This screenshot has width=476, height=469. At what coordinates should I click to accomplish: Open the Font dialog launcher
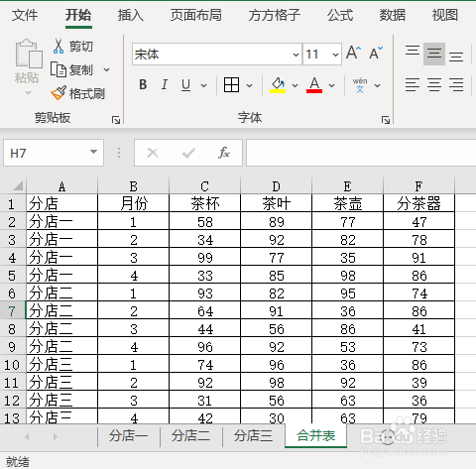(x=386, y=120)
